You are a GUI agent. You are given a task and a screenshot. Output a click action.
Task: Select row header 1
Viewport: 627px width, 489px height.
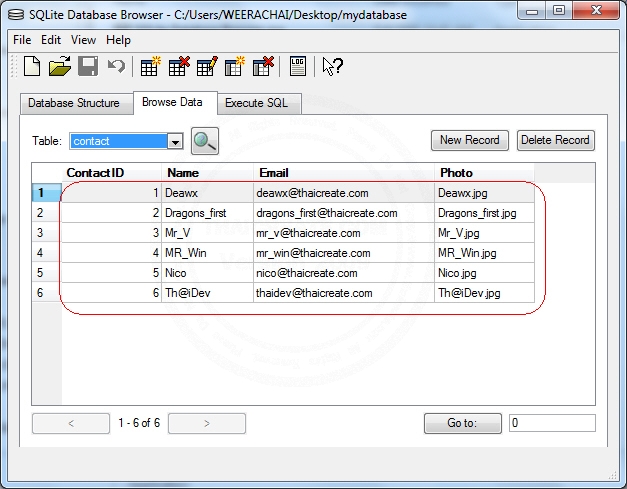click(x=46, y=193)
